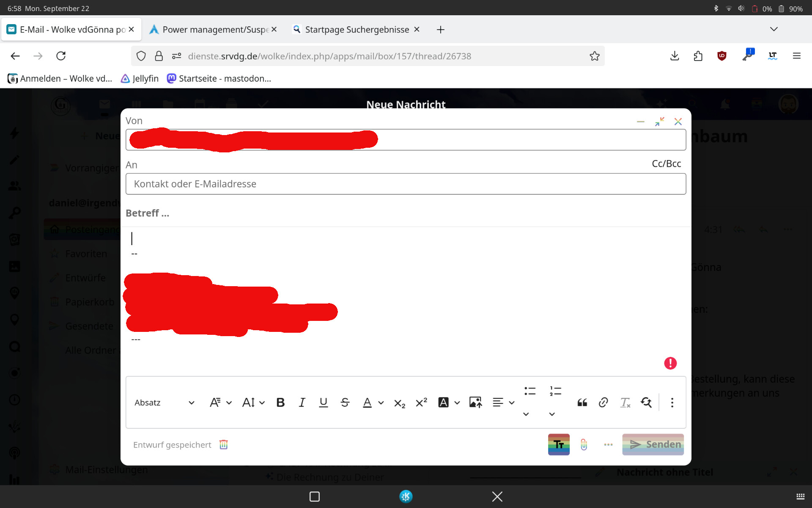The width and height of the screenshot is (812, 508).
Task: Toggle bold formatting in editor toolbar
Action: [280, 403]
